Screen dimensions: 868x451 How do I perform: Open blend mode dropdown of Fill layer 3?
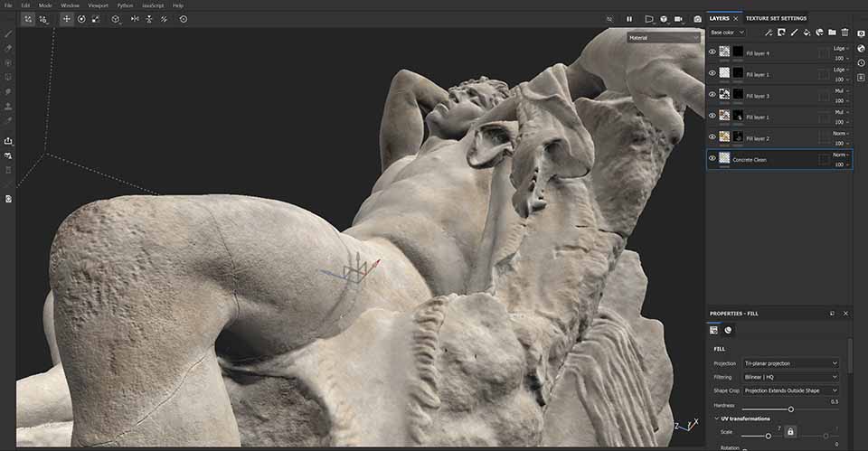(842, 90)
